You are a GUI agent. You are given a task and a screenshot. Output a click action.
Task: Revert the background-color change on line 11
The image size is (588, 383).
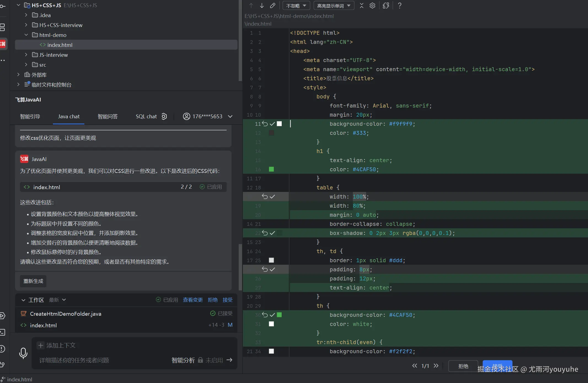(x=265, y=124)
